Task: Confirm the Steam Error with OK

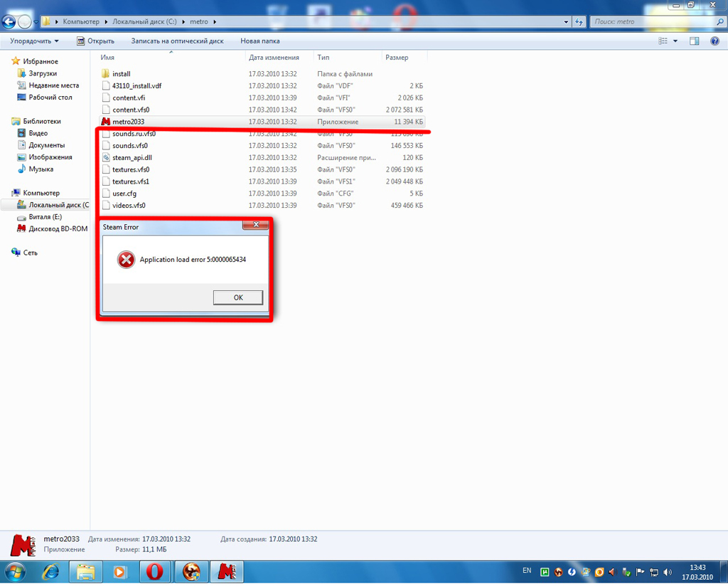Action: (x=238, y=297)
